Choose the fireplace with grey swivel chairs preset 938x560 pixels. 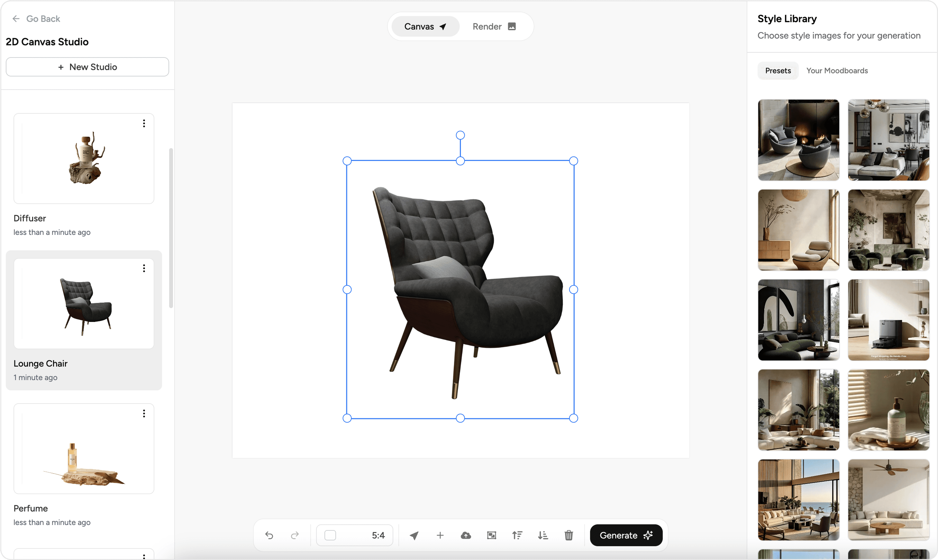pyautogui.click(x=799, y=140)
